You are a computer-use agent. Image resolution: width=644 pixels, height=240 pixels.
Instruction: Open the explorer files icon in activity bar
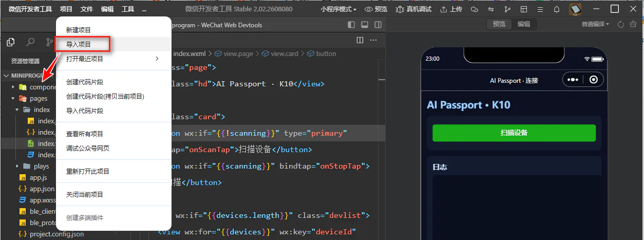tap(10, 42)
